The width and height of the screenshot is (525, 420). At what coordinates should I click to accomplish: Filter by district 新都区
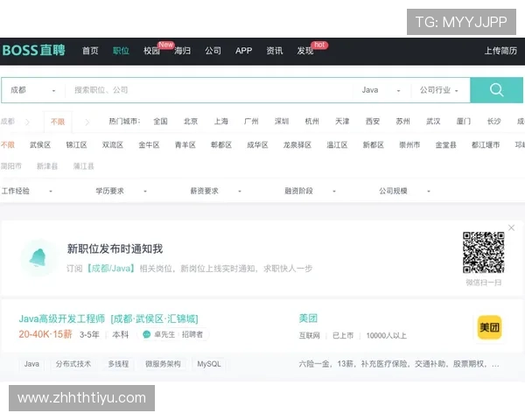374,145
